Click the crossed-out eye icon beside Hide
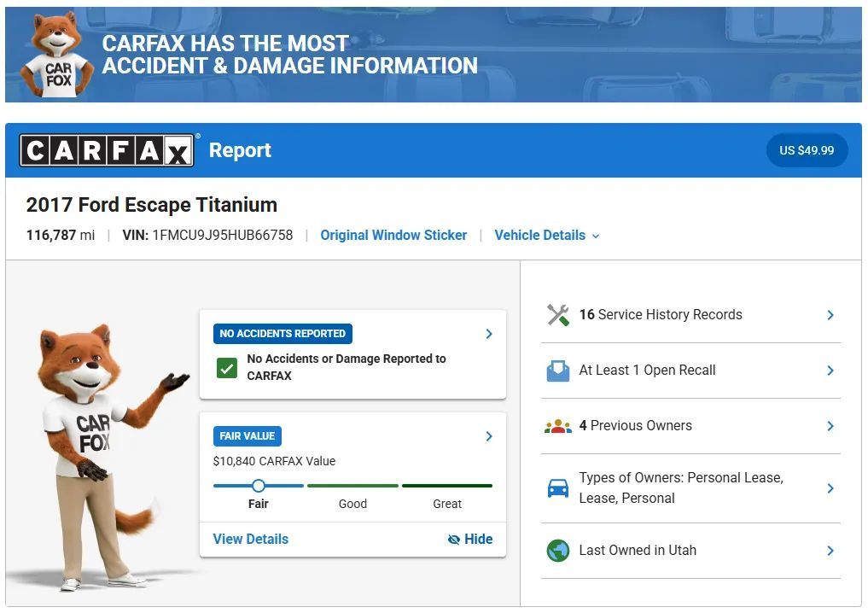The height and width of the screenshot is (613, 868). coord(453,540)
